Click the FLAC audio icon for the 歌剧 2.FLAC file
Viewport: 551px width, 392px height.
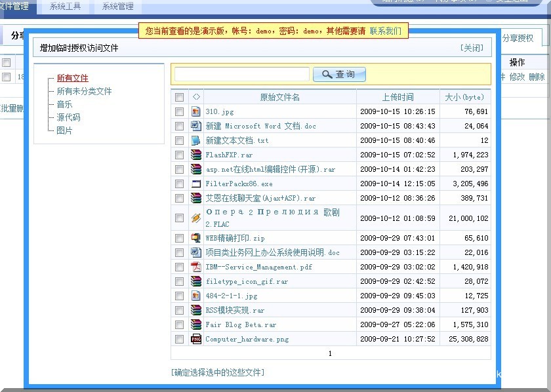[x=195, y=218]
